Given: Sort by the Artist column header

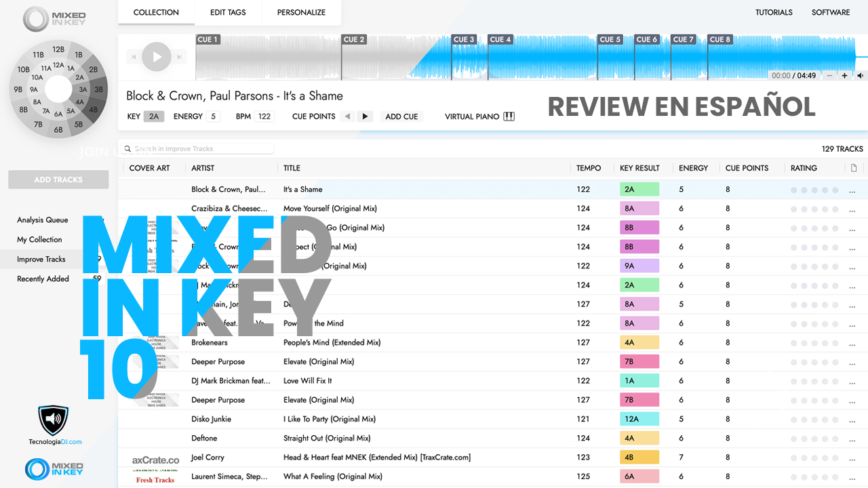Looking at the screenshot, I should pyautogui.click(x=203, y=168).
